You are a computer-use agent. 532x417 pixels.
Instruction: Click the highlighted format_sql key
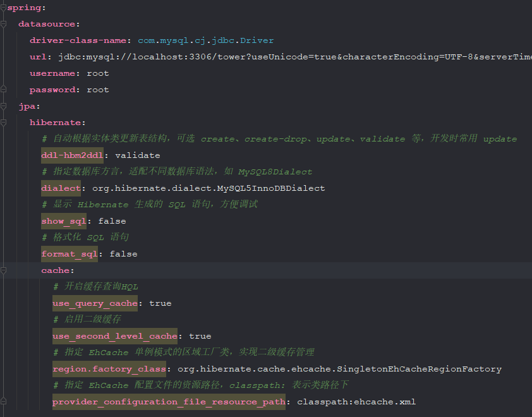(x=70, y=254)
